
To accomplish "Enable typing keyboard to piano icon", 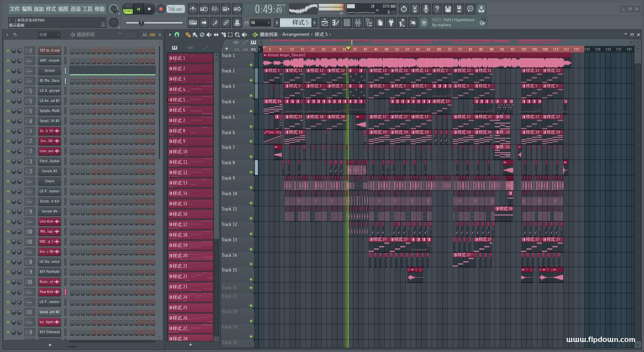I will point(193,23).
